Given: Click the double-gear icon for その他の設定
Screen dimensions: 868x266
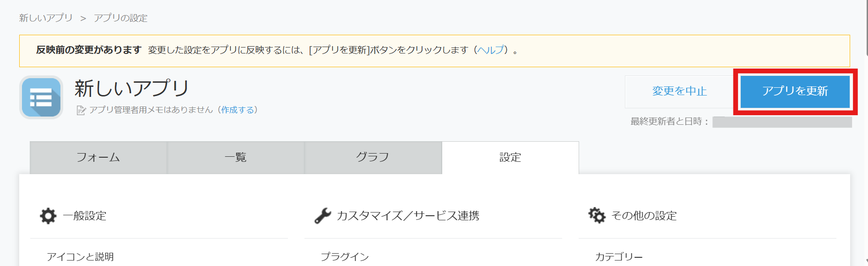Looking at the screenshot, I should tap(597, 215).
